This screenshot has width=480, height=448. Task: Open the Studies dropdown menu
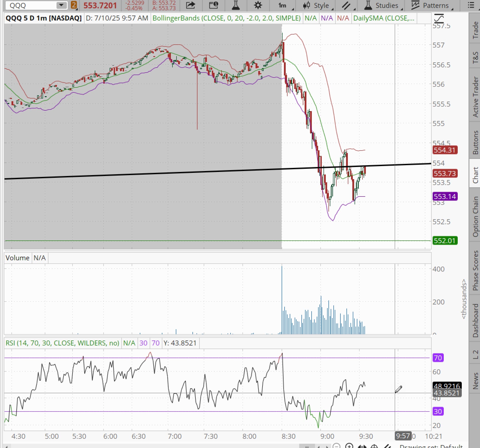coord(383,5)
